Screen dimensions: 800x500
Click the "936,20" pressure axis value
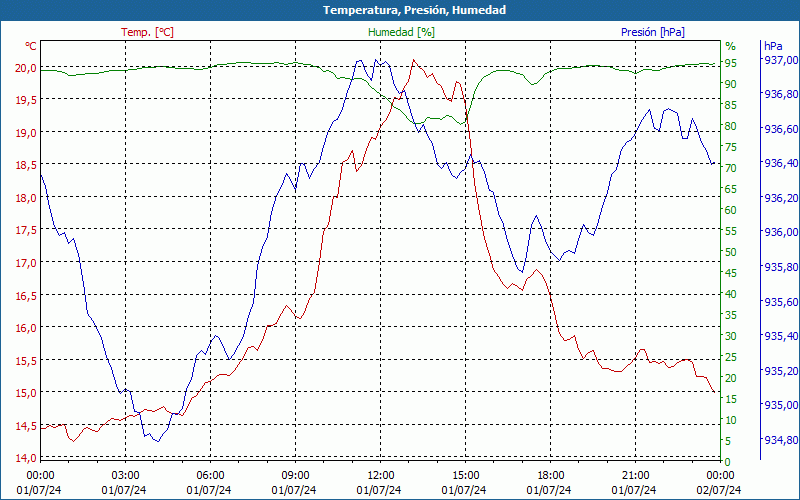(x=781, y=198)
